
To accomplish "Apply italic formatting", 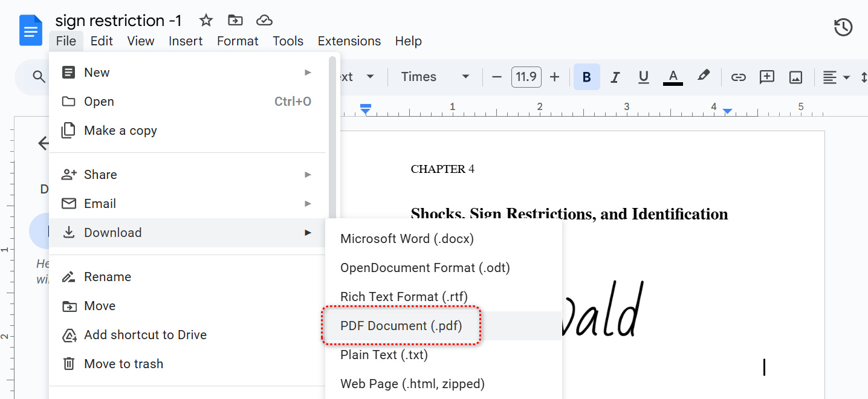I will (615, 77).
